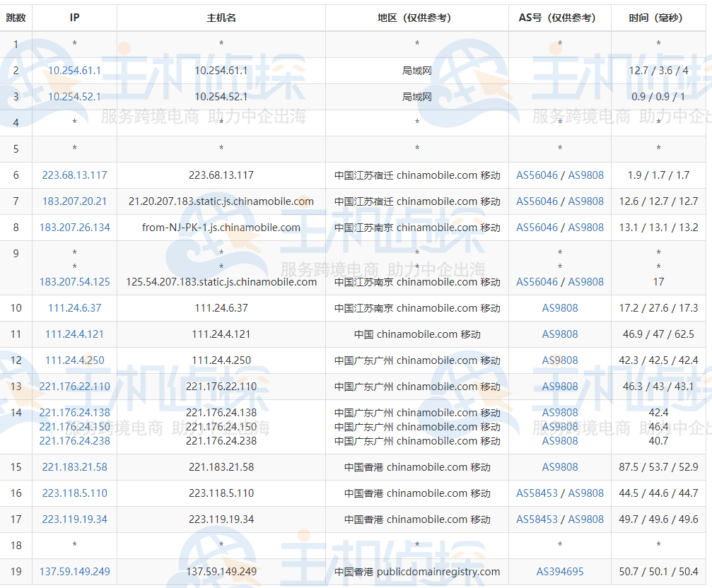Open the Hong Kong IP link 221.183.21.58
712x588 pixels.
click(x=74, y=466)
